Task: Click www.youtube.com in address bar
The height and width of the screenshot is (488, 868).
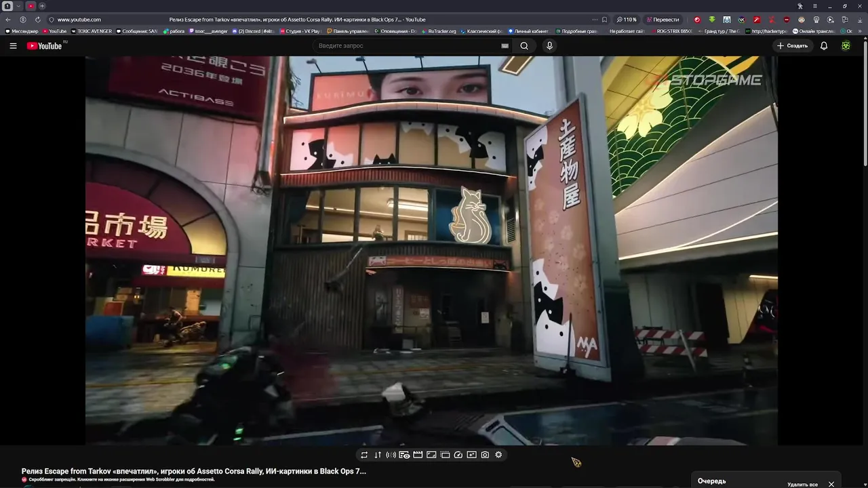Action: pyautogui.click(x=79, y=20)
